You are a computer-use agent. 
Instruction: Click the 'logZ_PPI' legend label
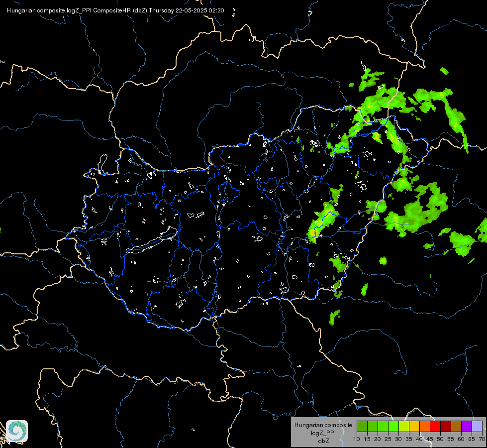point(323,433)
